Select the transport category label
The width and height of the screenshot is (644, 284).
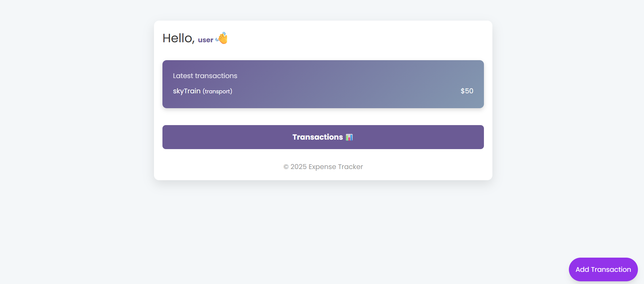click(x=217, y=91)
